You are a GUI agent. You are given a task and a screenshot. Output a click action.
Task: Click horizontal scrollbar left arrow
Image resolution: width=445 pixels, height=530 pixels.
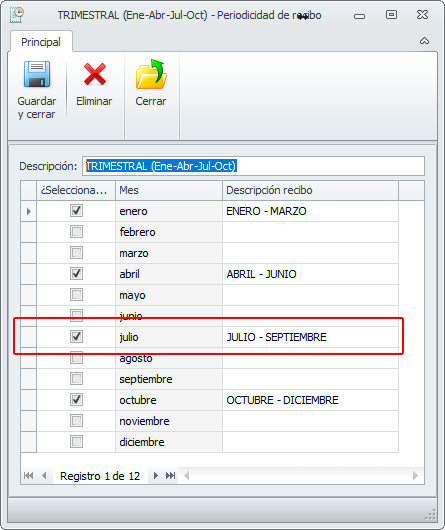pos(187,476)
